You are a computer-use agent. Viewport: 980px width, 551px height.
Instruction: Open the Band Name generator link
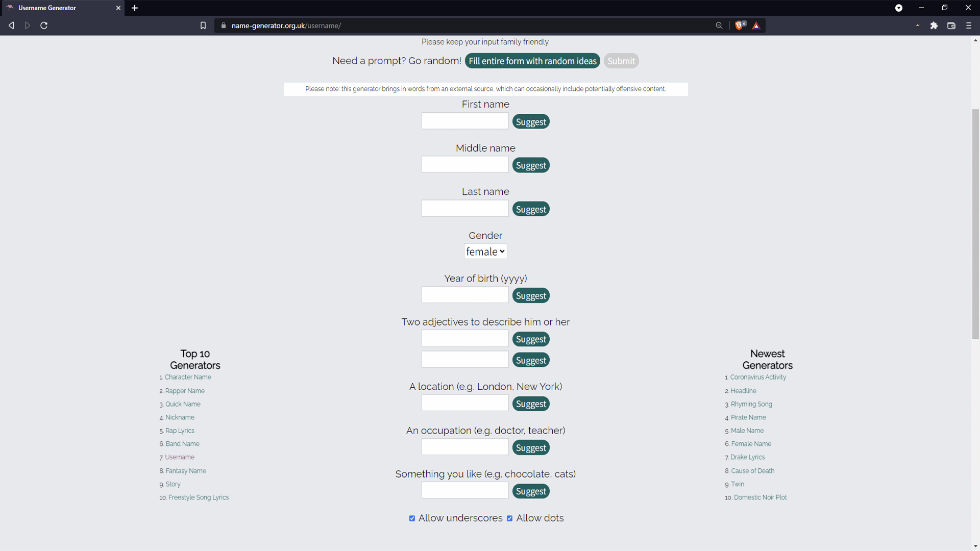point(182,444)
